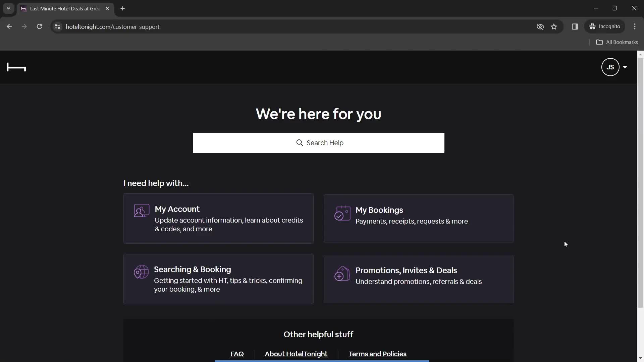Close the Last Minute Hotel Deals tab
Screen dimensions: 644x362
107,9
